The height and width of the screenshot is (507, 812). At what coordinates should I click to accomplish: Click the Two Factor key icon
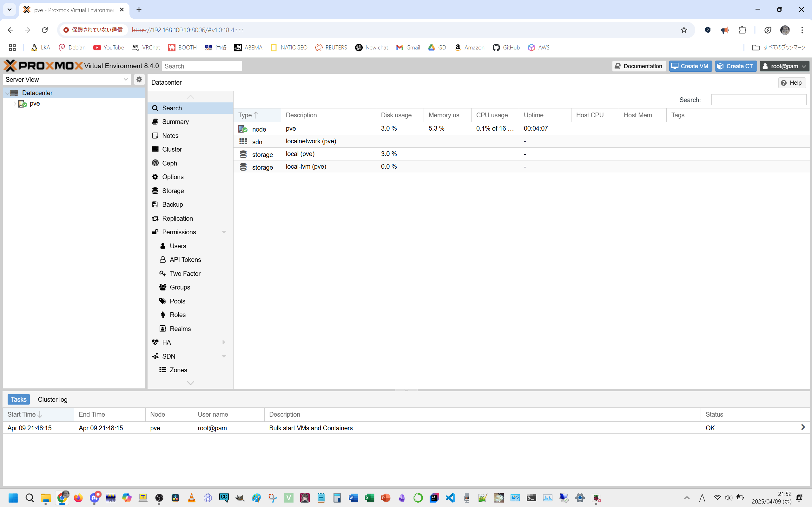coord(163,273)
